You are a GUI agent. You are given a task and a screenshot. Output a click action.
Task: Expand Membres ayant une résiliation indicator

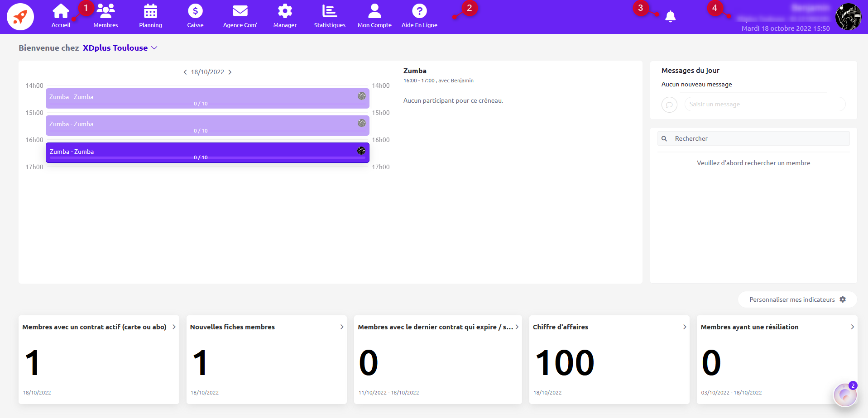coord(853,327)
